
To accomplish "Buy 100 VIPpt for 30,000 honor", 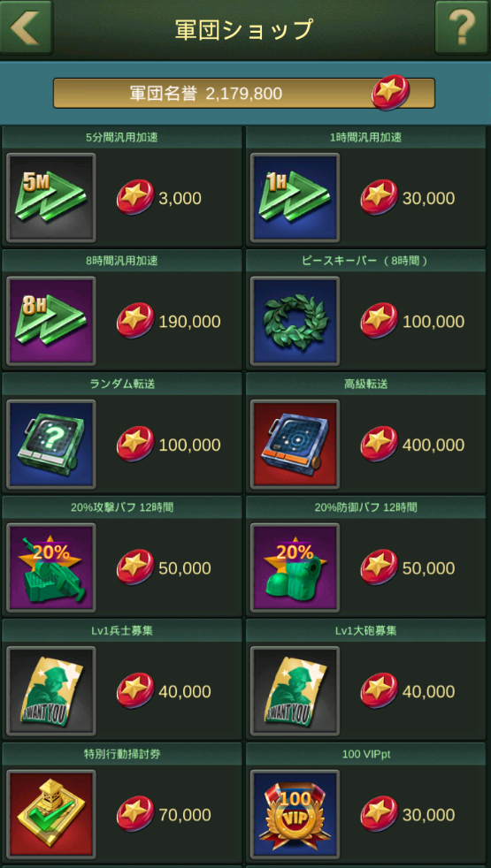I will click(408, 816).
